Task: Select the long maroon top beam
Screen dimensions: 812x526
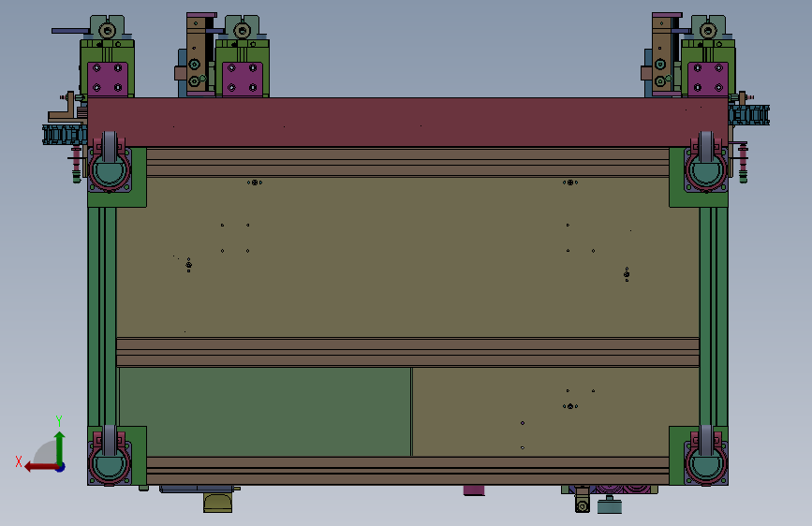Action: coord(408,123)
